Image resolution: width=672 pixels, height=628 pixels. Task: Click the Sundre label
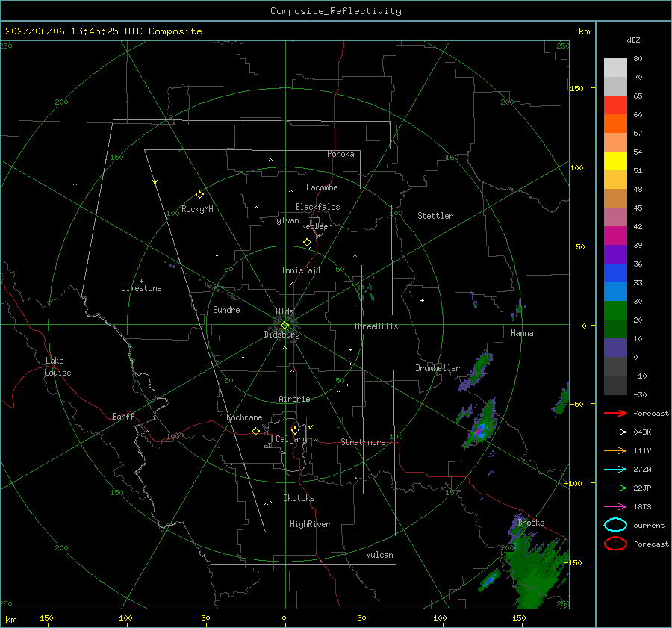pyautogui.click(x=226, y=309)
